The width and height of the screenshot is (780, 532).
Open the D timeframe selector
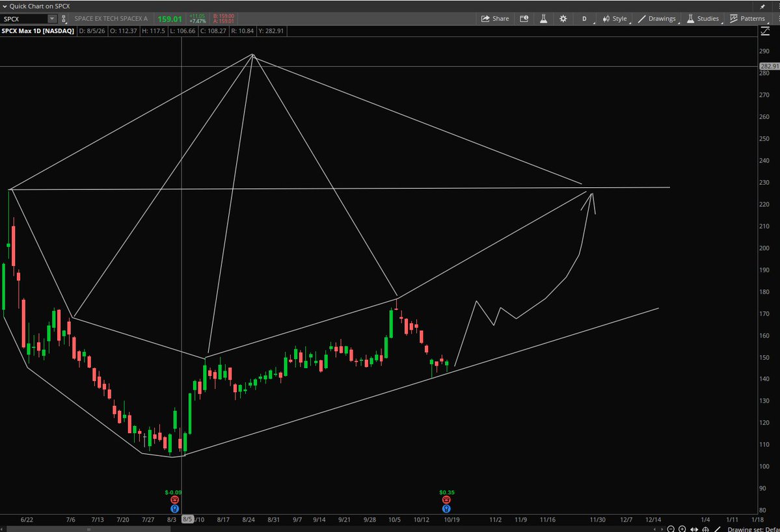(584, 18)
